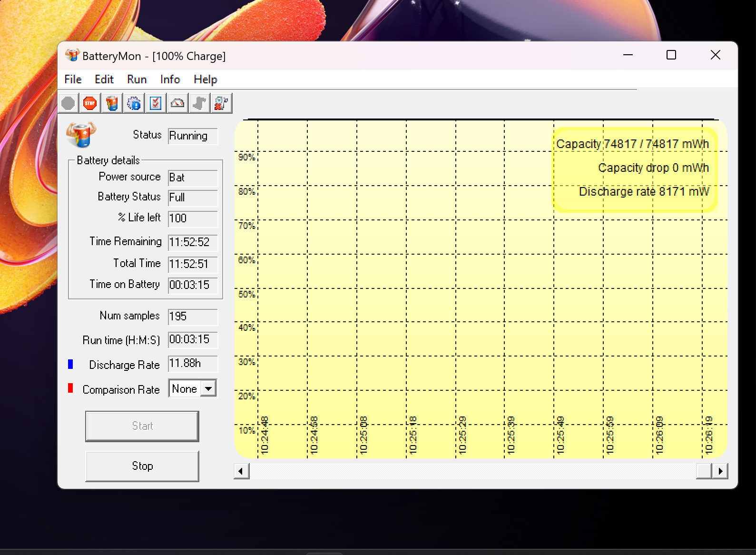
Task: Click the Discharge Rate value 11.88h
Action: pos(193,364)
